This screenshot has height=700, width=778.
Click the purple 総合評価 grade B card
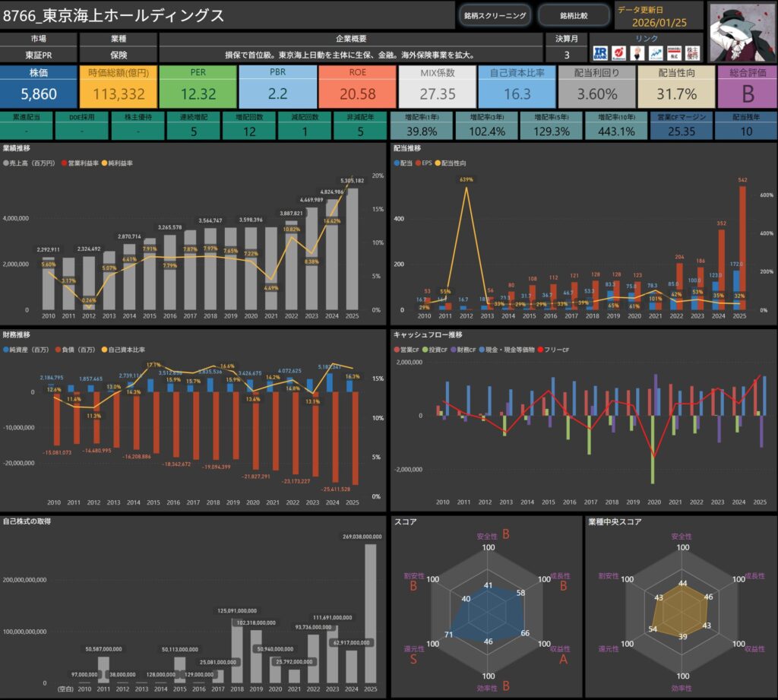tap(747, 85)
